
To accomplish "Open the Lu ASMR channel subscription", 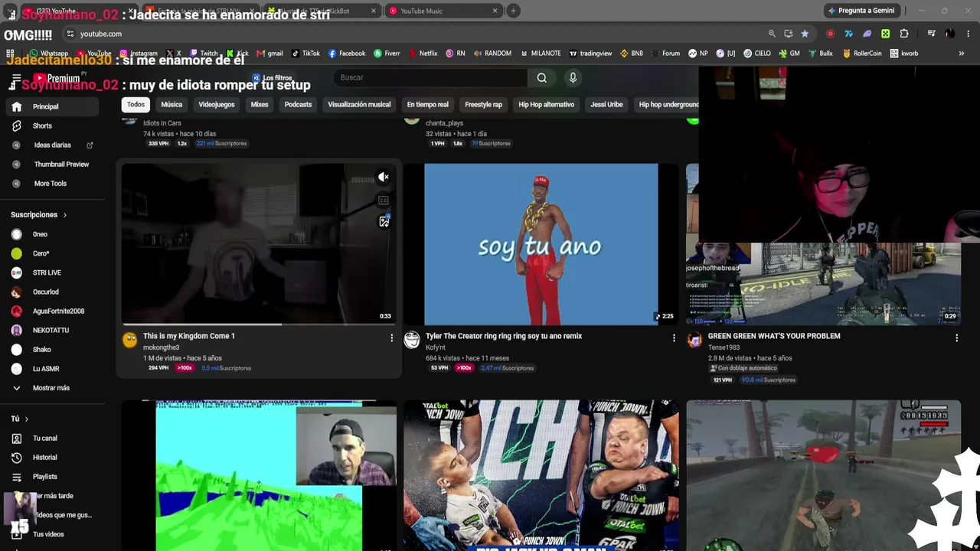I will click(51, 369).
